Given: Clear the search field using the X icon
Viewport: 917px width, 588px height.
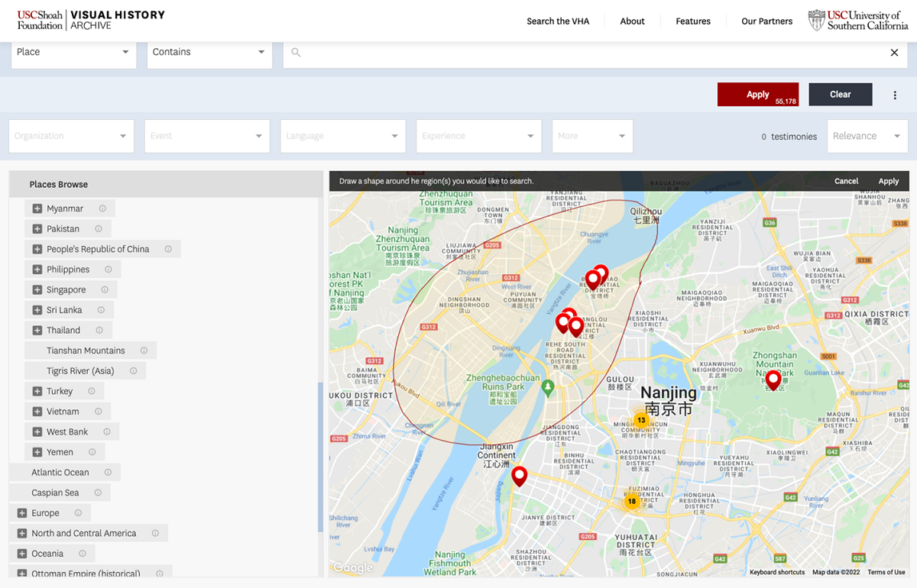Looking at the screenshot, I should pyautogui.click(x=894, y=52).
